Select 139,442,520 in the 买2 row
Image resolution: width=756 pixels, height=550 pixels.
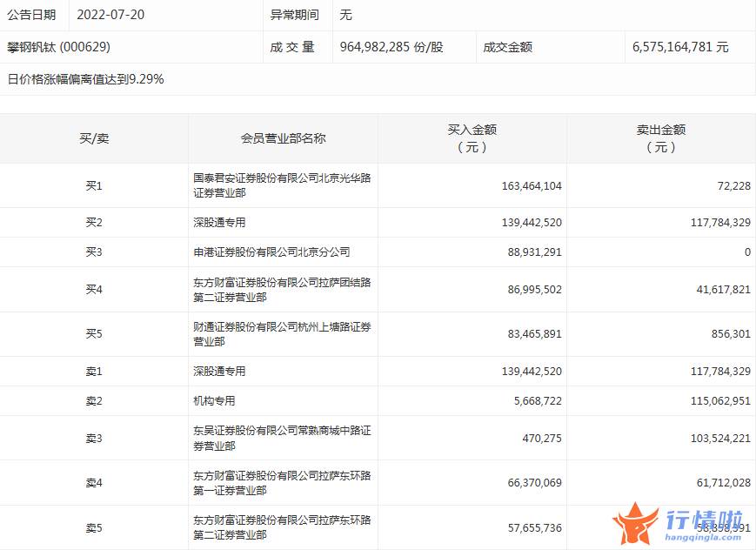pos(532,223)
